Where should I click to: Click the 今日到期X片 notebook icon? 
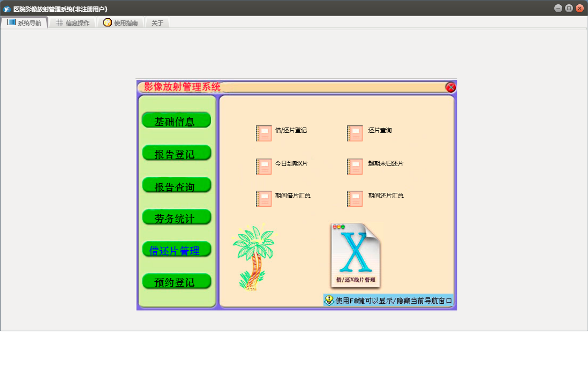pos(263,166)
